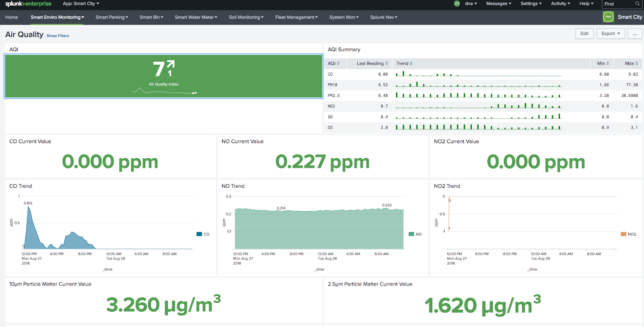Open the Export dropdown
This screenshot has height=327, width=644.
[610, 34]
